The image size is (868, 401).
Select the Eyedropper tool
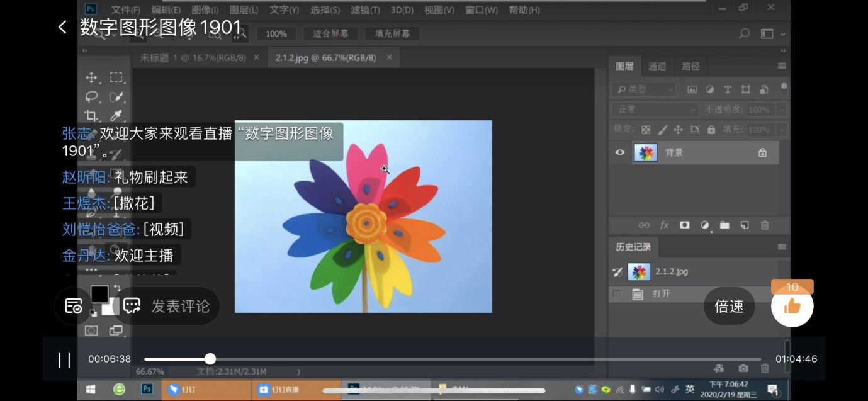pyautogui.click(x=116, y=116)
